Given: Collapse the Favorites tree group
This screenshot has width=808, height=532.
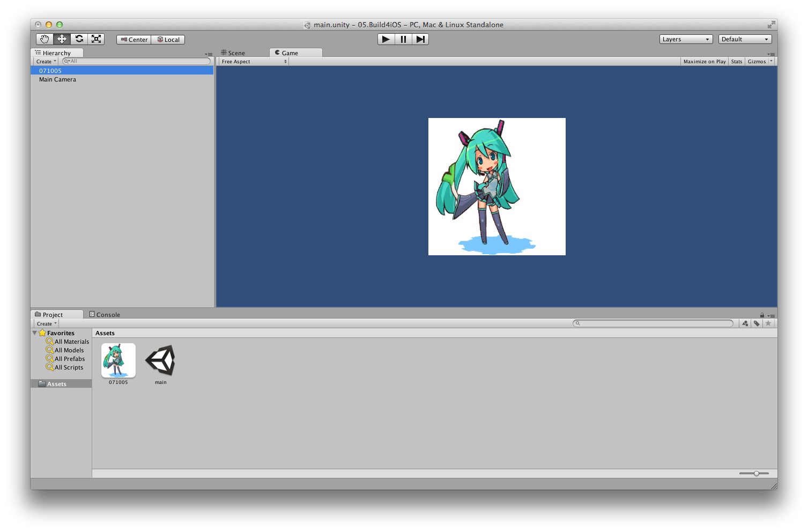Looking at the screenshot, I should point(35,333).
